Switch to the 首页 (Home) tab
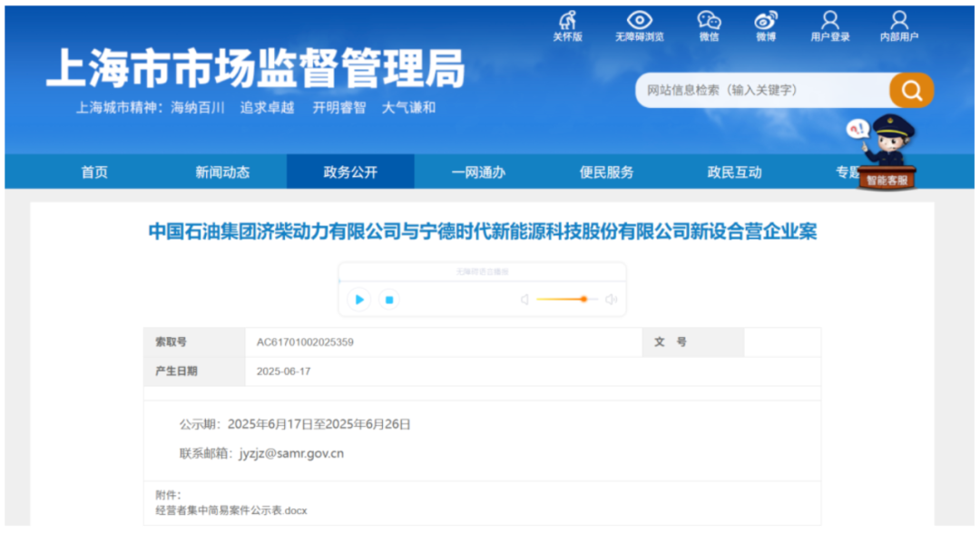 [x=94, y=172]
